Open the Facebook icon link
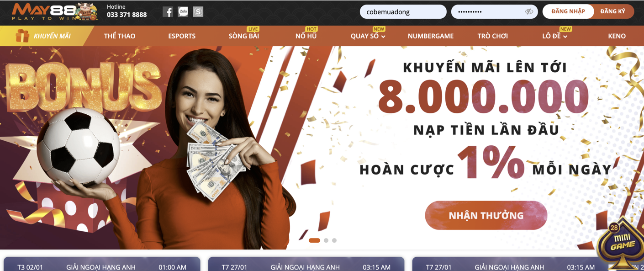The image size is (644, 271). click(168, 12)
